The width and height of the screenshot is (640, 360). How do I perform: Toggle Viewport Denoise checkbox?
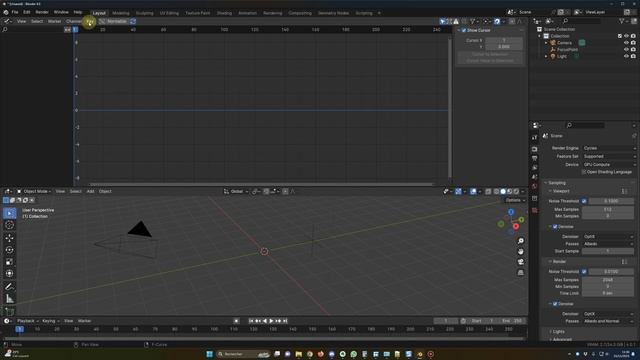click(555, 227)
